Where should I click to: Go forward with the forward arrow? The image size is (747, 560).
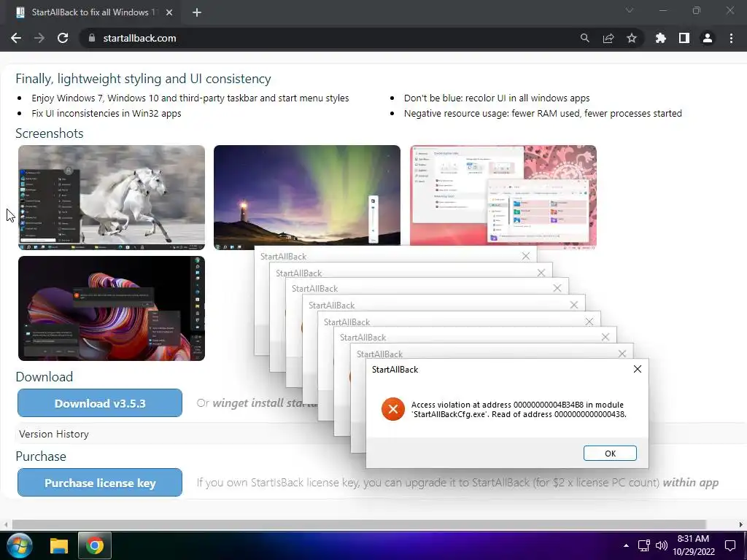click(x=39, y=38)
